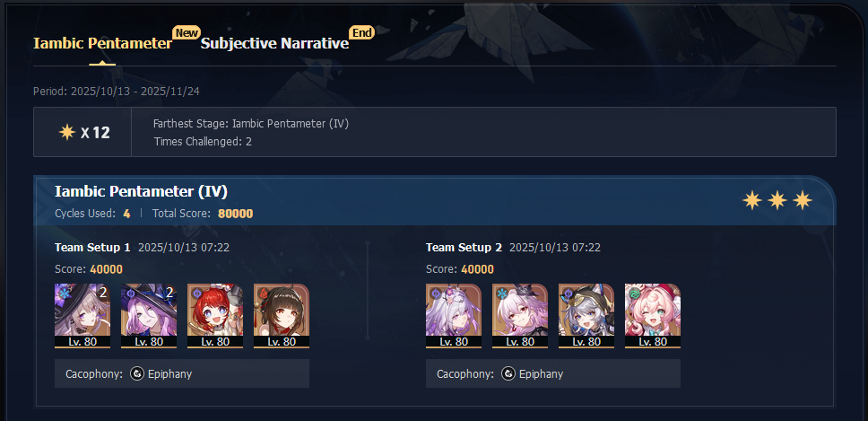Viewport: 868px width, 421px height.
Task: Click Epiphany cacophony icon under Team Setup 1
Action: click(137, 374)
